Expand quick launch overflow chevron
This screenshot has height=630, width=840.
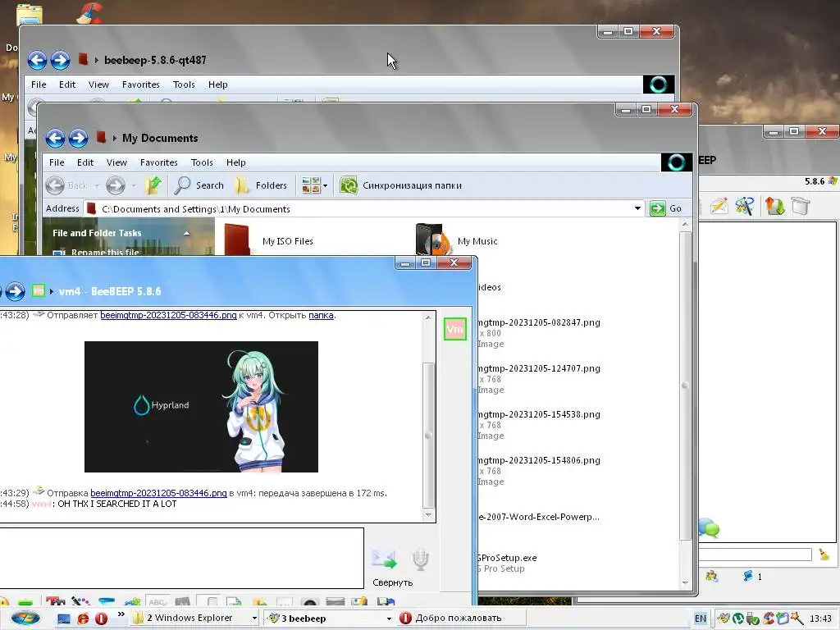(121, 614)
